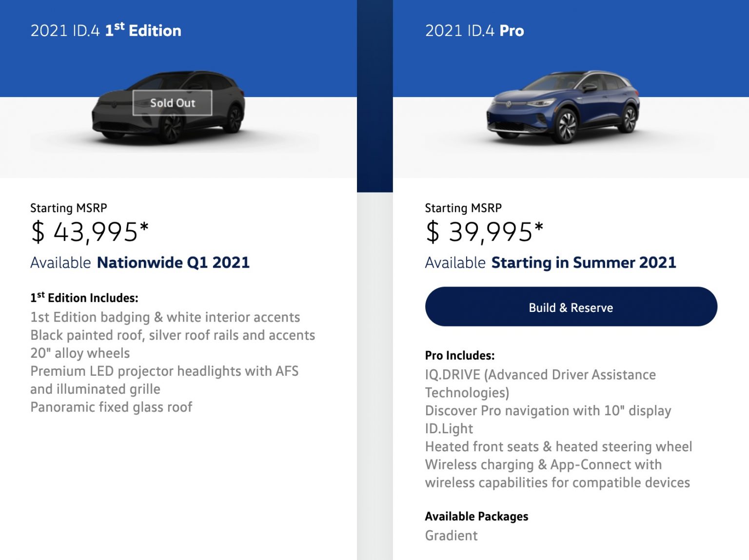Click the 20" alloy wheels feature line
The width and height of the screenshot is (749, 560).
[80, 353]
